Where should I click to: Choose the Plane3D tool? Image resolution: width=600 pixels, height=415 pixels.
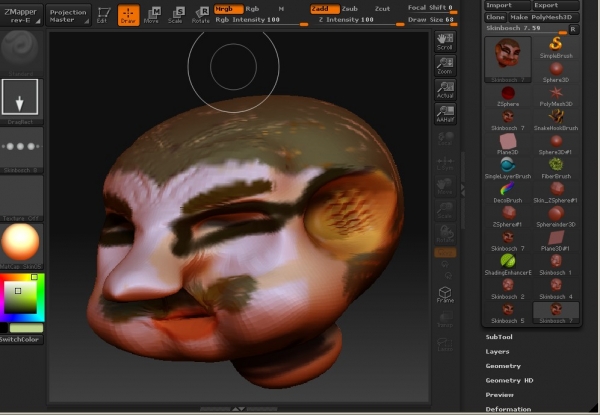point(508,145)
